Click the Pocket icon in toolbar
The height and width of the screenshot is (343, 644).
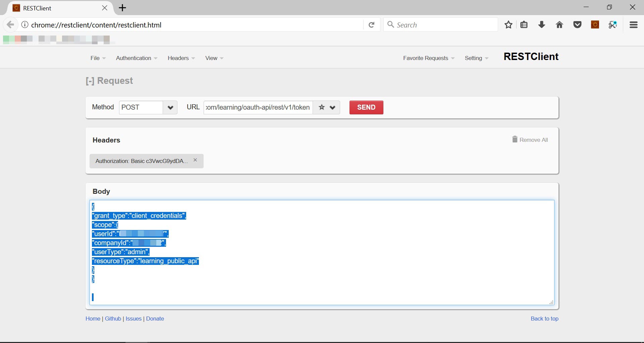577,25
